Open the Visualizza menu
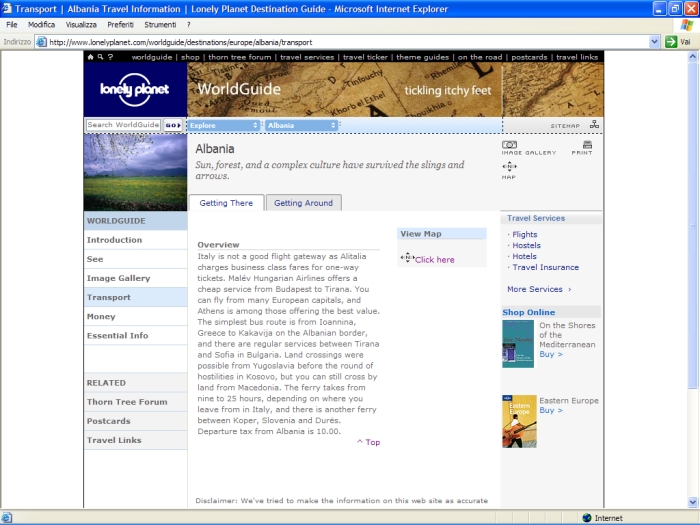 click(x=81, y=25)
